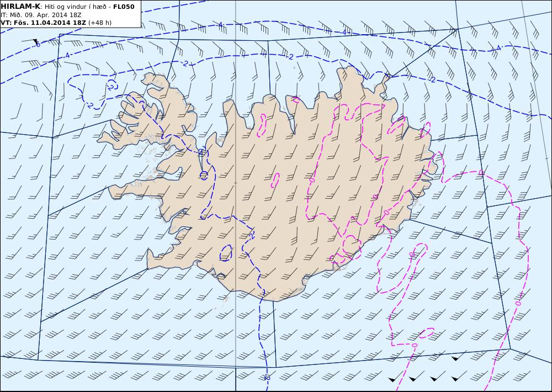Screen dimensions: 552x392
Task: Click the bold HIRLAM-K model name
Action: (20, 7)
